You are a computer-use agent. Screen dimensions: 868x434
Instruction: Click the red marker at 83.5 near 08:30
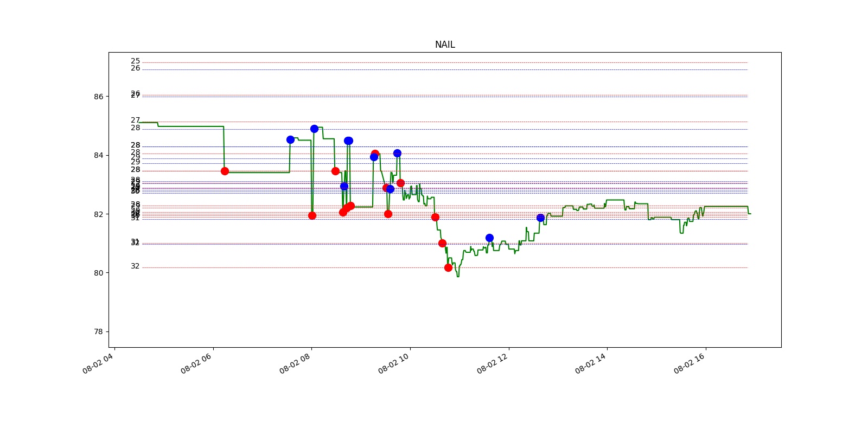pos(335,171)
